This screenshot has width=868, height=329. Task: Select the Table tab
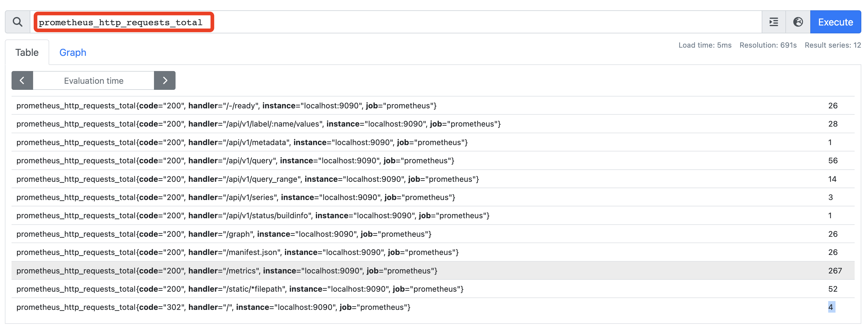tap(27, 53)
